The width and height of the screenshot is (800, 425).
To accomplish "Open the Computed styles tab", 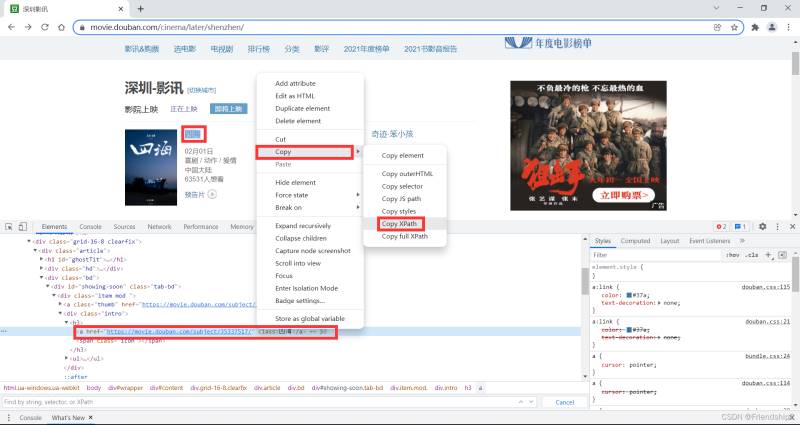I will 635,240.
